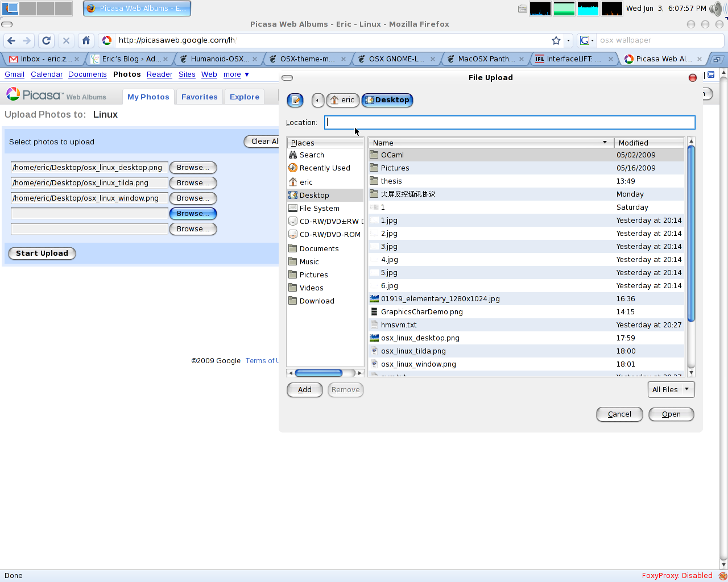Select Search in the Places list
728x582 pixels.
coord(325,155)
